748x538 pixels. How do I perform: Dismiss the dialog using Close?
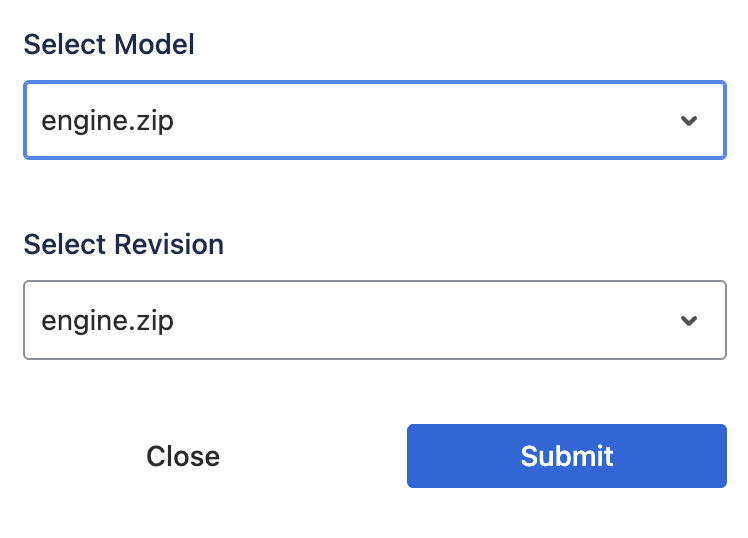point(183,456)
